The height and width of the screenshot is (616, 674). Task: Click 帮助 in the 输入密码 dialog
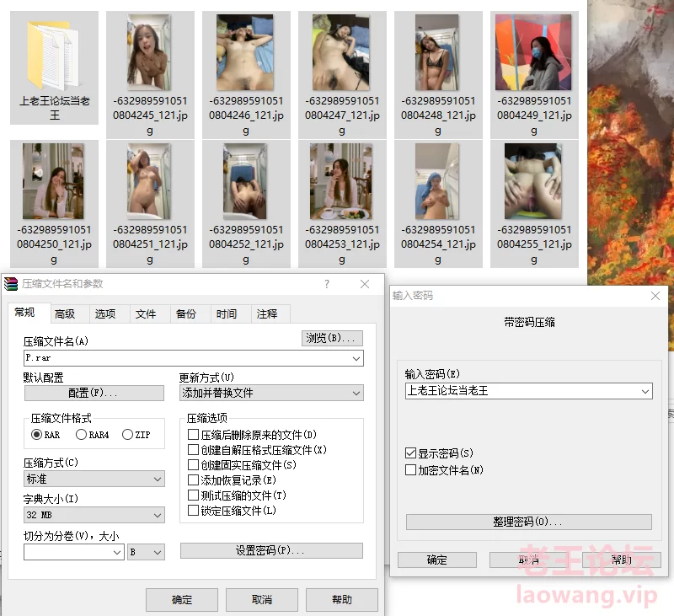[621, 560]
